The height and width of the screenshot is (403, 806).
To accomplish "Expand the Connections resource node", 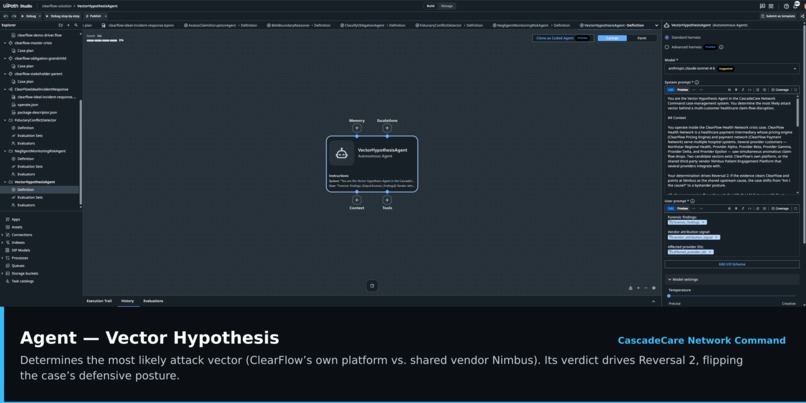I will 3,234.
